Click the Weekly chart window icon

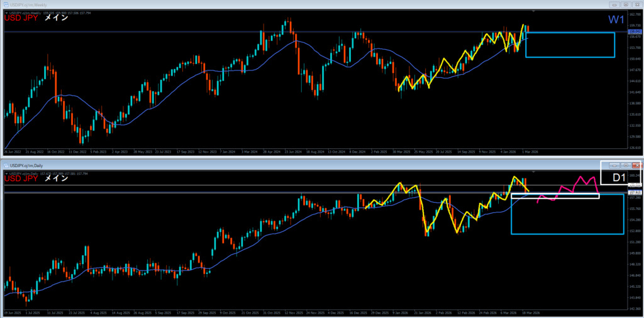pyautogui.click(x=4, y=5)
